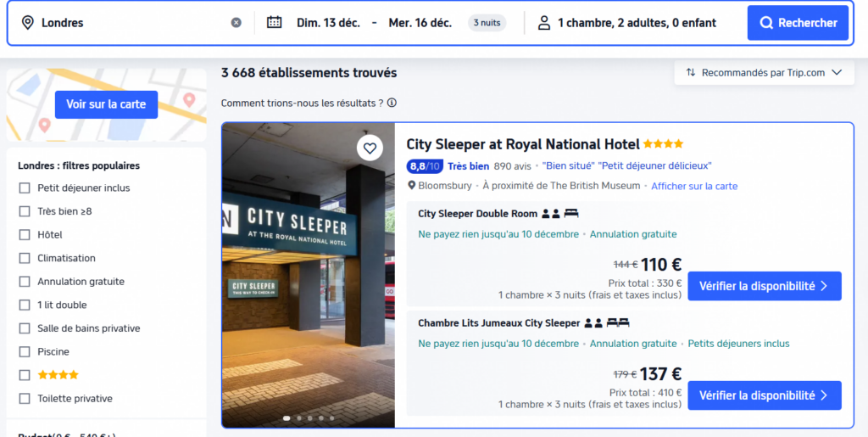Click the '3 nuits' badge

(487, 23)
